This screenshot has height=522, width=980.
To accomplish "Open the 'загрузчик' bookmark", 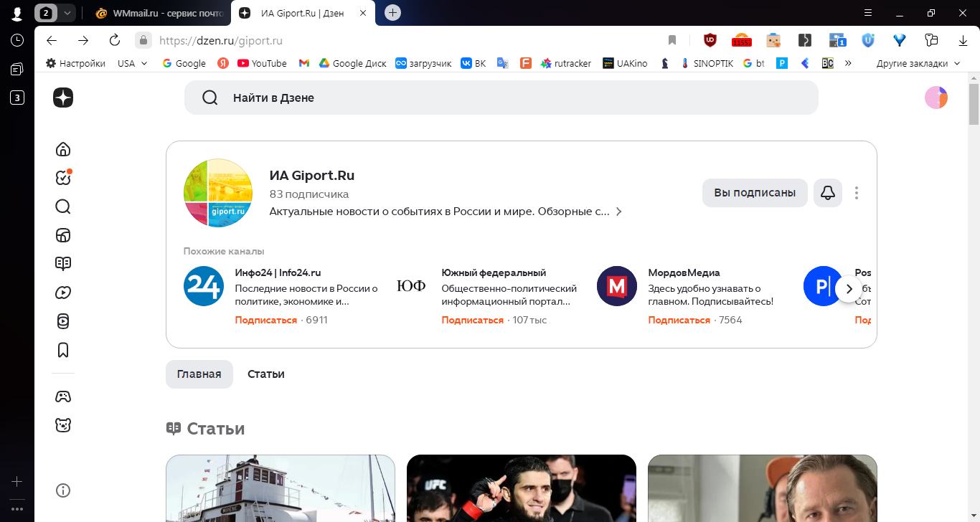I will tap(424, 63).
